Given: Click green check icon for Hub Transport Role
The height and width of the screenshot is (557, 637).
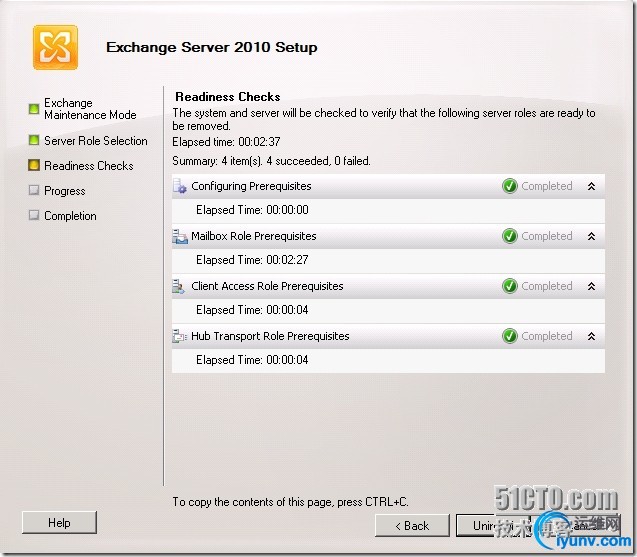Looking at the screenshot, I should pos(509,336).
